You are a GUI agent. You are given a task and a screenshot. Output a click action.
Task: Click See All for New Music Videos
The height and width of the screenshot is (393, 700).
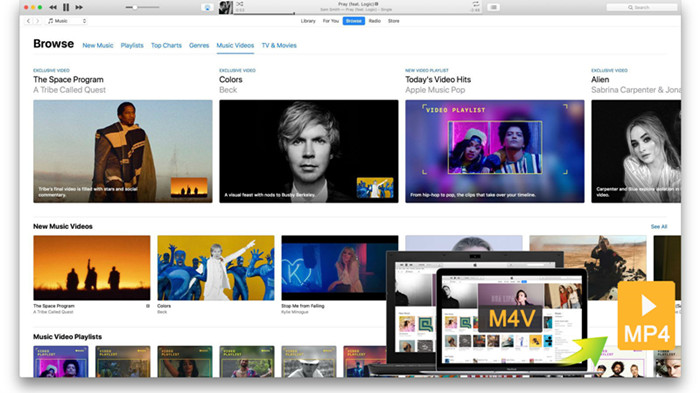(659, 227)
